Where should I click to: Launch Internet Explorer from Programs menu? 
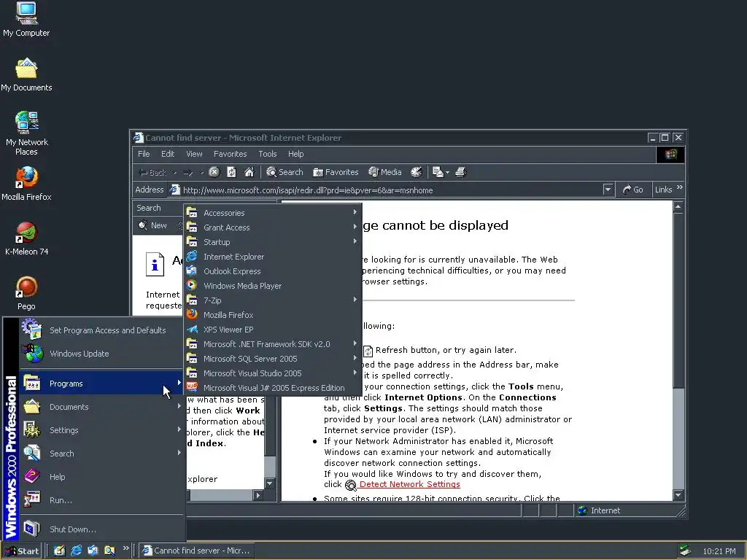[x=273, y=257]
